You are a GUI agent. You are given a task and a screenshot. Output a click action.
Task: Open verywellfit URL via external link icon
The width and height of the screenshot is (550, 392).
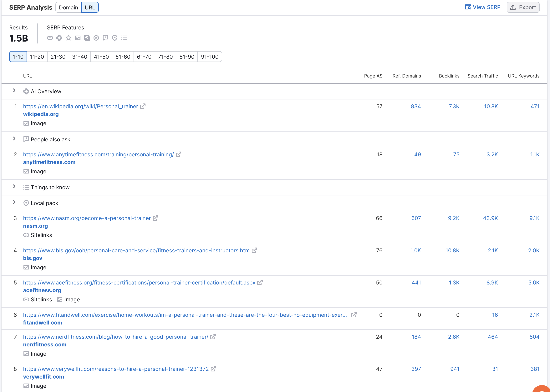(x=213, y=369)
